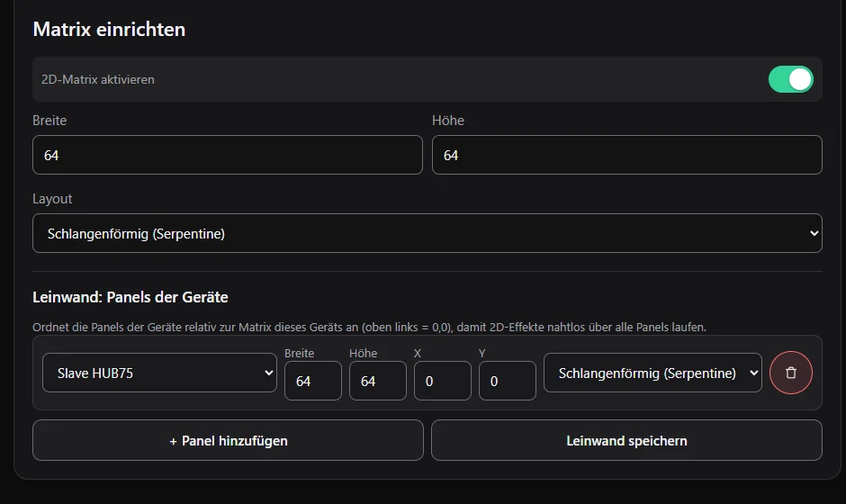Click the Matrix einrichten heading
This screenshot has height=504, width=846.
point(109,29)
